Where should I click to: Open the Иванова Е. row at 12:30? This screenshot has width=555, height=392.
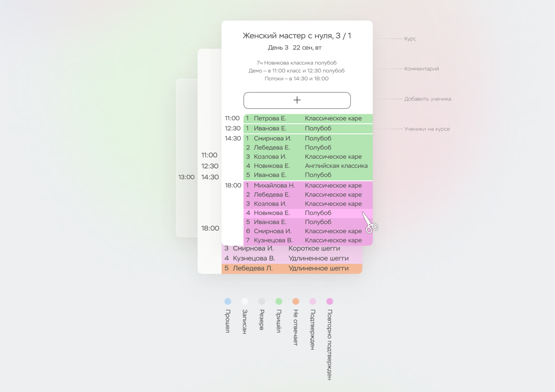(307, 128)
